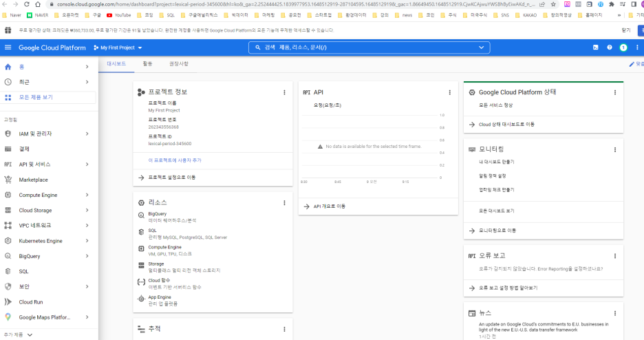
Task: Click the search magnifier icon
Action: pos(258,47)
